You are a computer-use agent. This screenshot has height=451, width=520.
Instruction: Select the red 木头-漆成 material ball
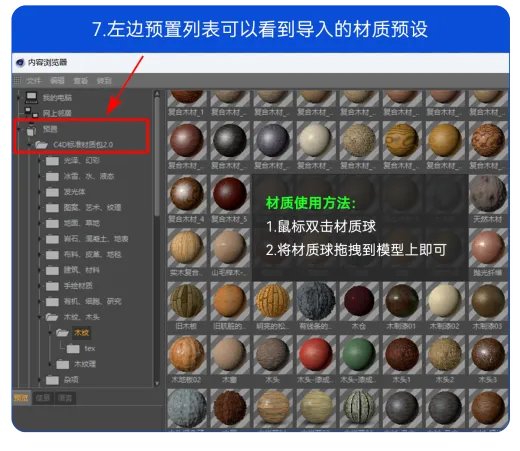(x=316, y=355)
